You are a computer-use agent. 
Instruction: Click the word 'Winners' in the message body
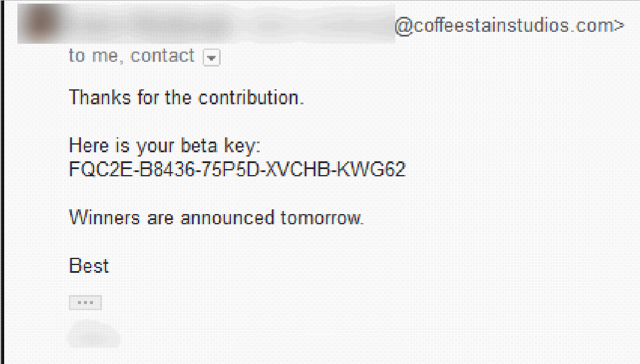[x=104, y=218]
